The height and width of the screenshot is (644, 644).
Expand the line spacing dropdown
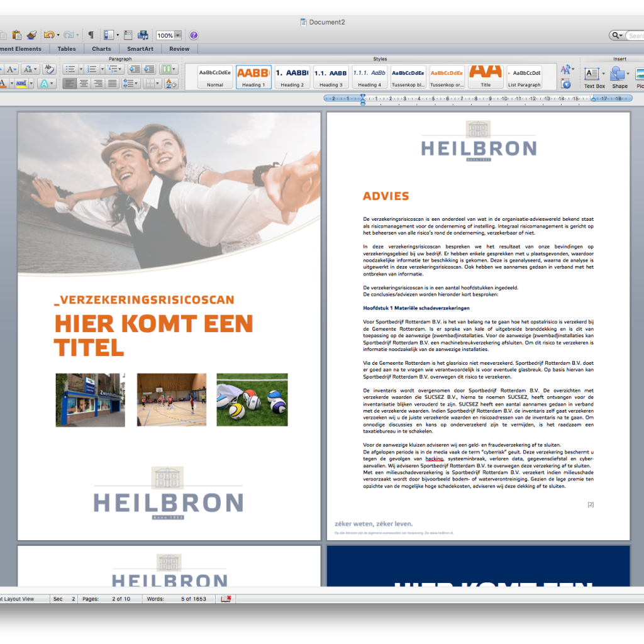coord(136,83)
